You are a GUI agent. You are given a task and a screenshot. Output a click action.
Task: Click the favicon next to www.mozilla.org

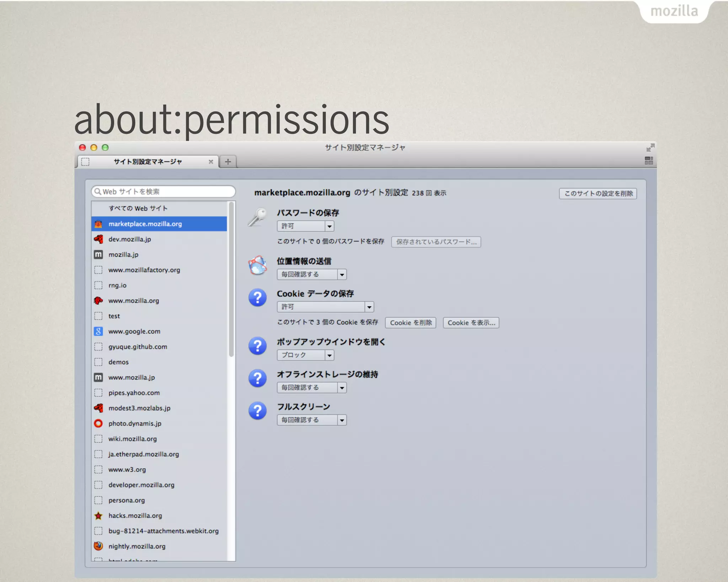pos(98,301)
